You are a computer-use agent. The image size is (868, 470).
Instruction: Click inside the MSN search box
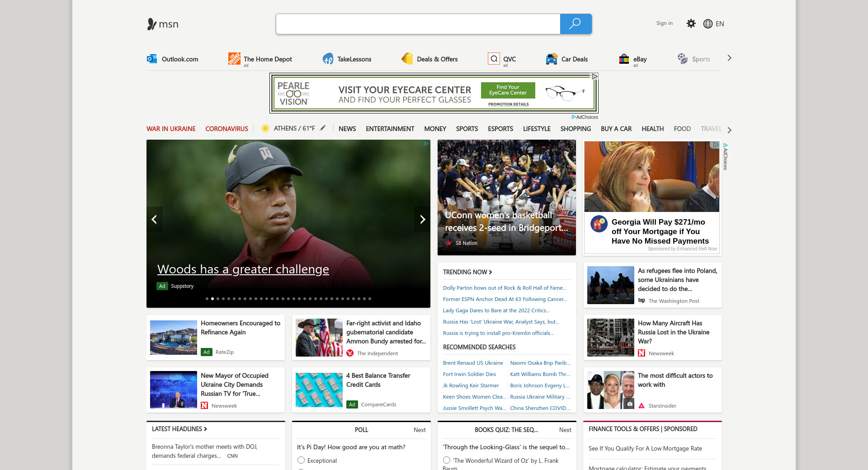pyautogui.click(x=418, y=24)
